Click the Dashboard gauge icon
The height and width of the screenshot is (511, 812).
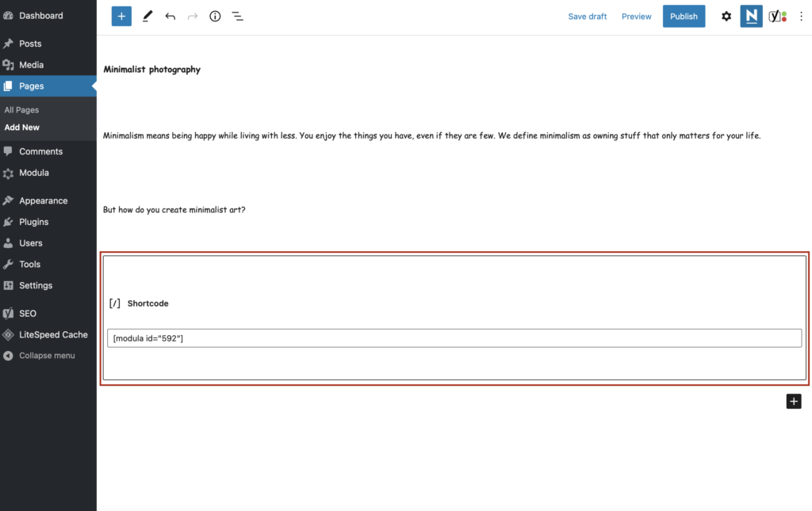8,16
